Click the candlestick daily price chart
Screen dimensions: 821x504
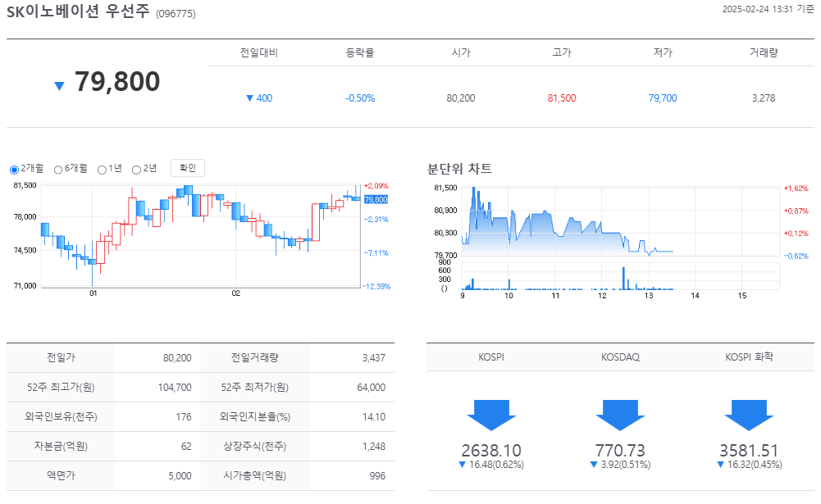point(201,236)
